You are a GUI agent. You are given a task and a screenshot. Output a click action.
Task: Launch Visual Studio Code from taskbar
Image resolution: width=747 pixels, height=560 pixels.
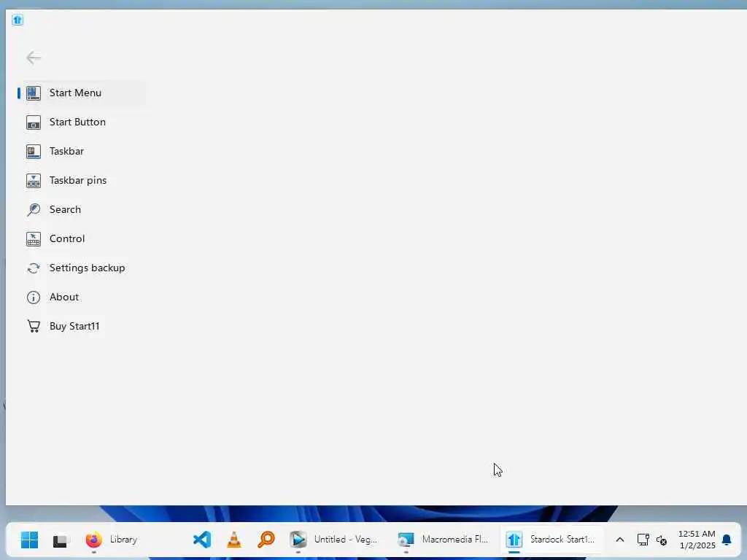pyautogui.click(x=202, y=540)
